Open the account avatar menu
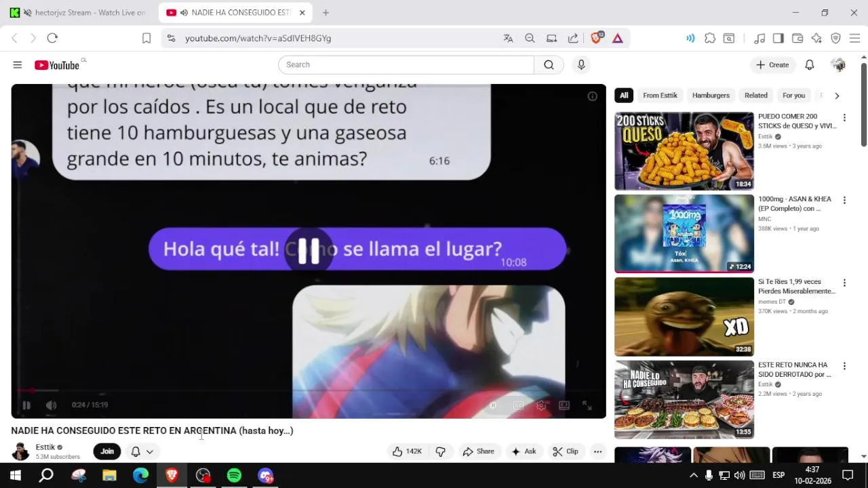Viewport: 868px width, 488px height. click(838, 65)
